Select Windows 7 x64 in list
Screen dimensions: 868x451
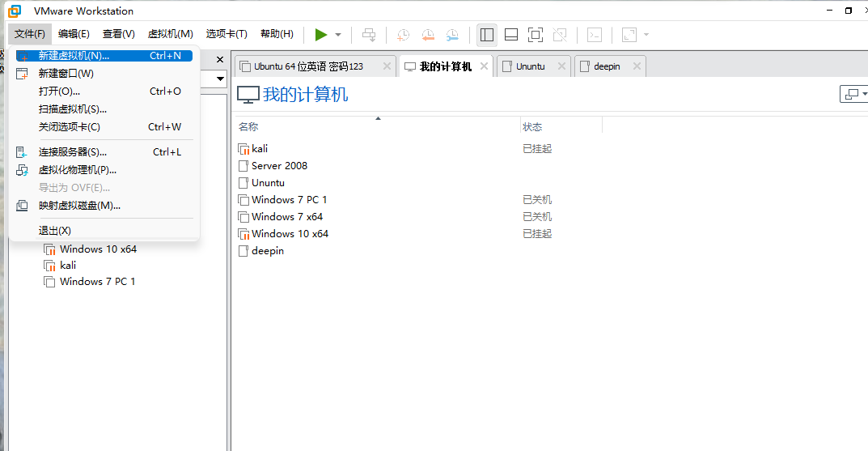pyautogui.click(x=286, y=217)
